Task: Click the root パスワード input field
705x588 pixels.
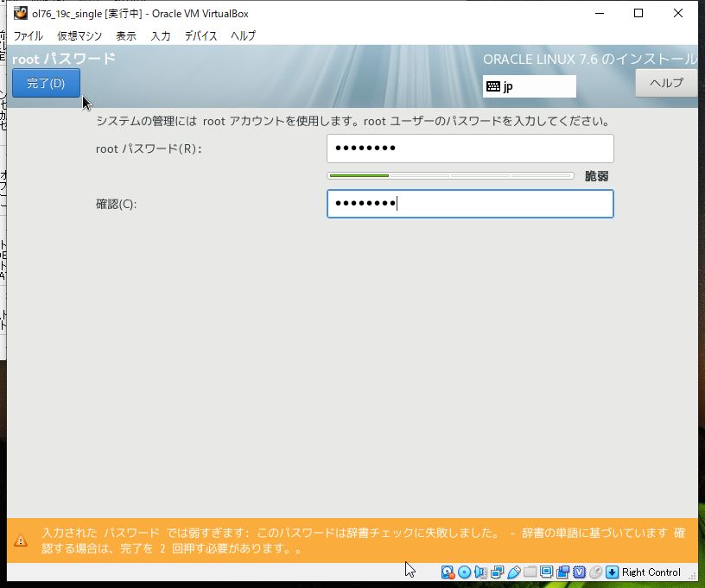Action: (470, 148)
